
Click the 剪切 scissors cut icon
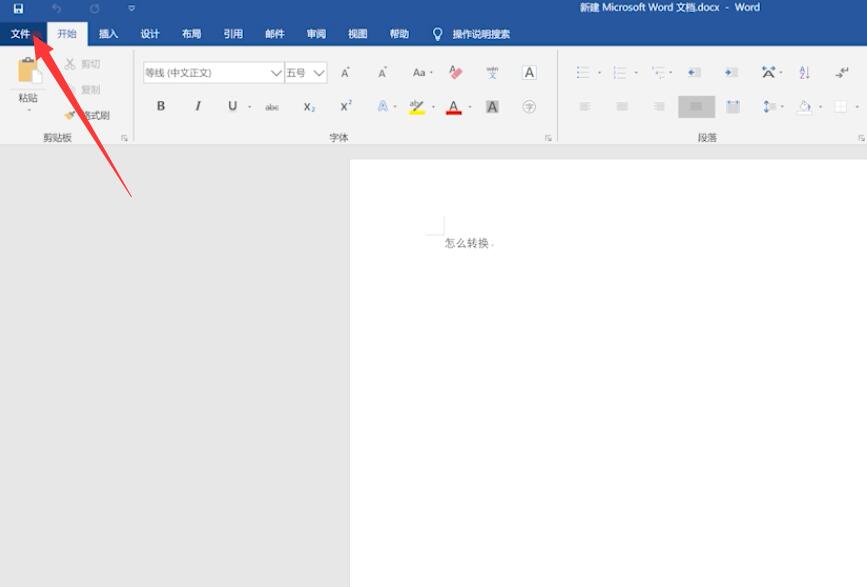(70, 64)
